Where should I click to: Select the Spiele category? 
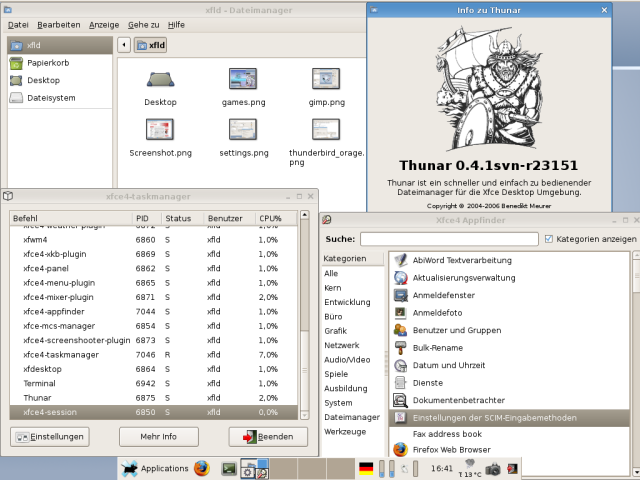tap(353, 374)
